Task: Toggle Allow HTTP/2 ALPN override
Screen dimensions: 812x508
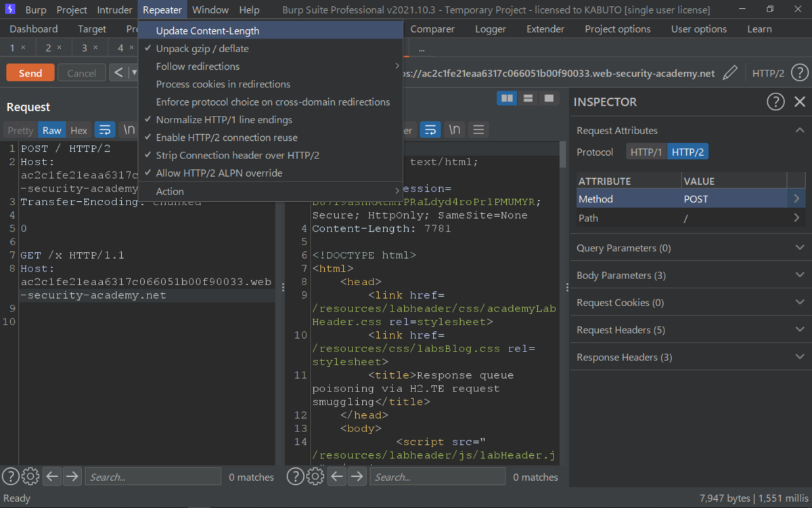Action: pyautogui.click(x=270, y=173)
